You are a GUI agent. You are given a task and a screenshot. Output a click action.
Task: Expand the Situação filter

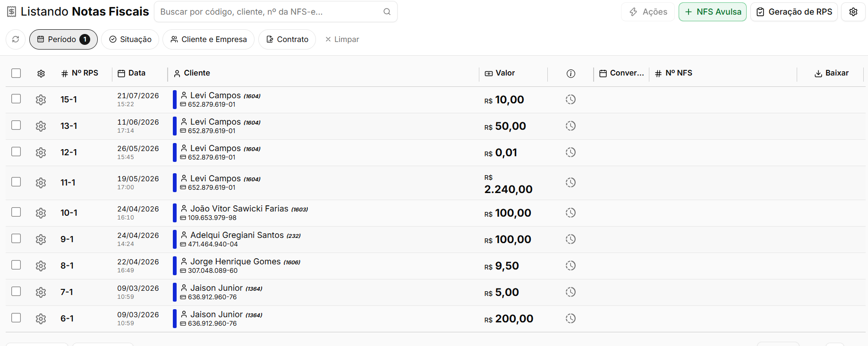pos(130,39)
